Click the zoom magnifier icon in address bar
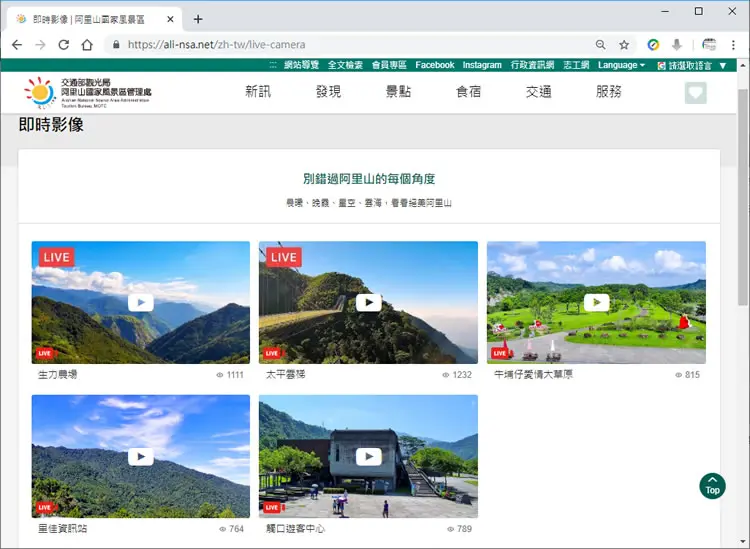Image resolution: width=750 pixels, height=549 pixels. [600, 45]
